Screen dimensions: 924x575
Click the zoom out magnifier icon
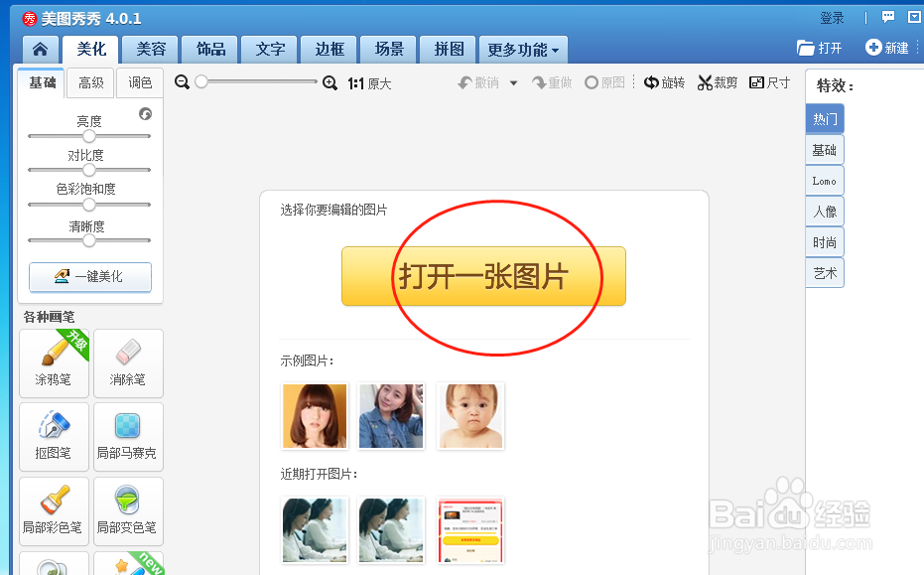(182, 82)
